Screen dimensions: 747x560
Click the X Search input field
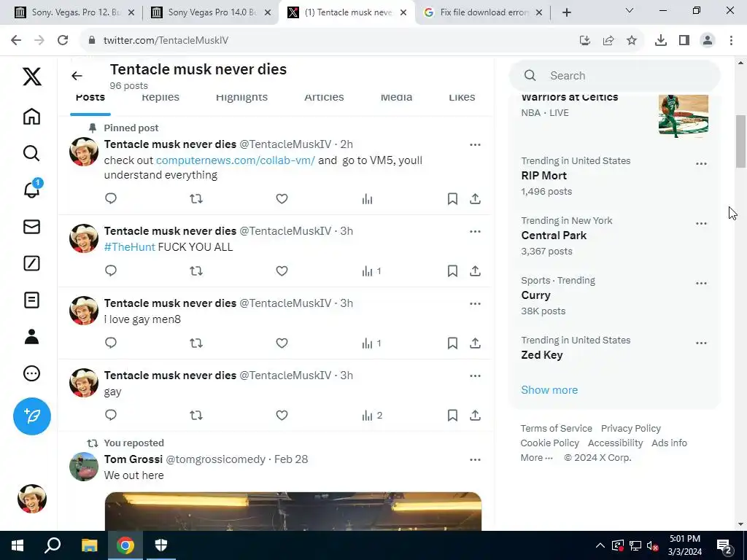click(x=614, y=76)
